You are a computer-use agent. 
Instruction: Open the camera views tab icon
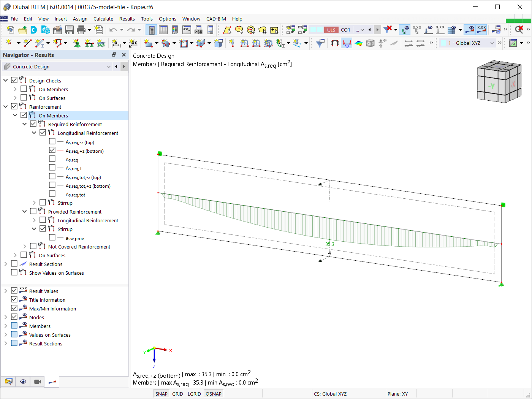click(37, 382)
